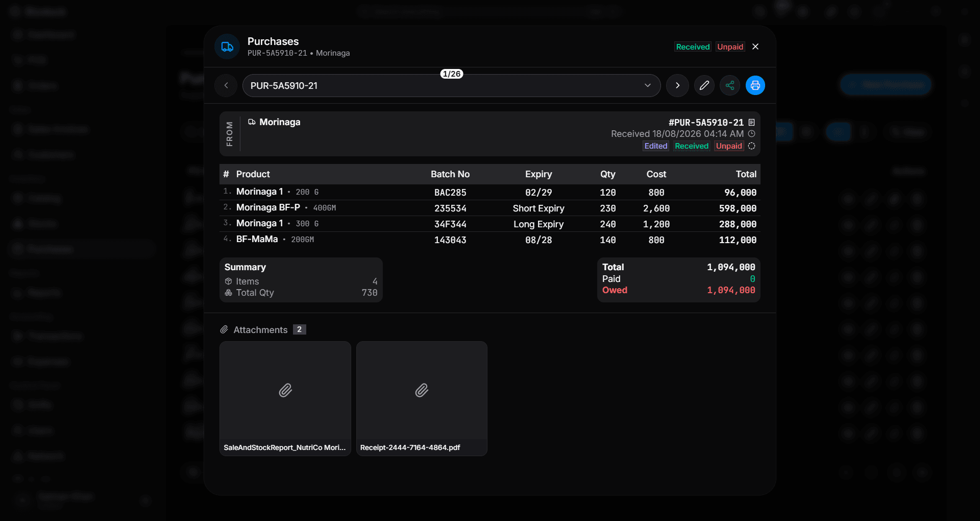Viewport: 980px width, 521px height.
Task: Select the Morinaga 1 300 G product row
Action: coord(490,224)
